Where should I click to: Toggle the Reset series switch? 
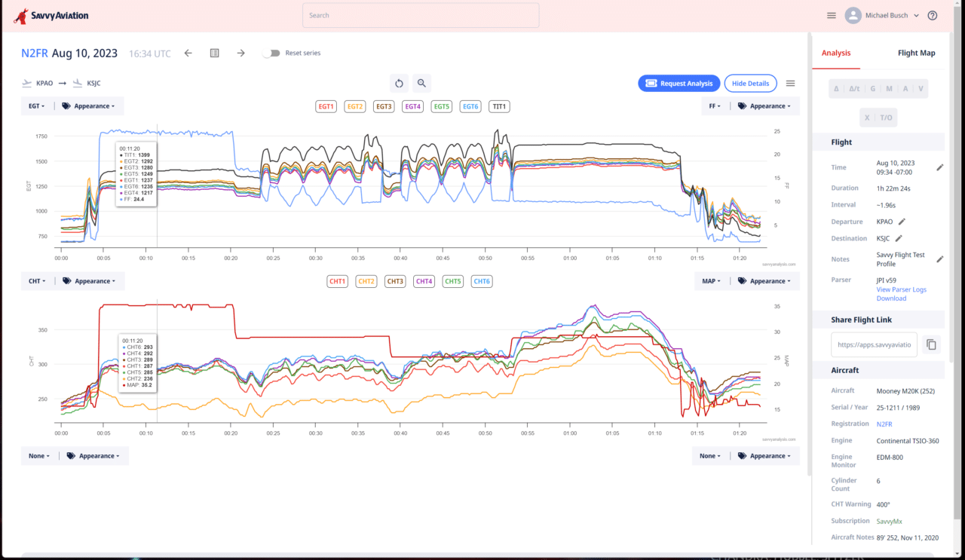[x=271, y=54]
